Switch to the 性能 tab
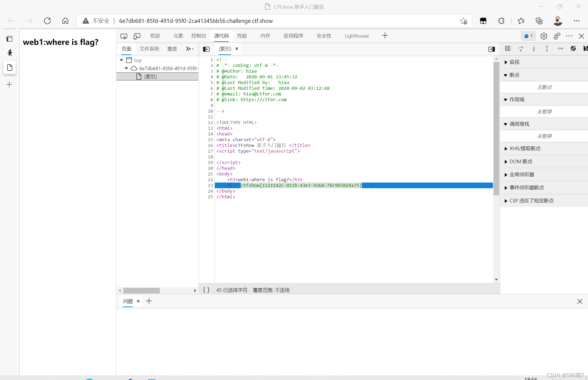Screen dimensions: 588x380 (242, 36)
